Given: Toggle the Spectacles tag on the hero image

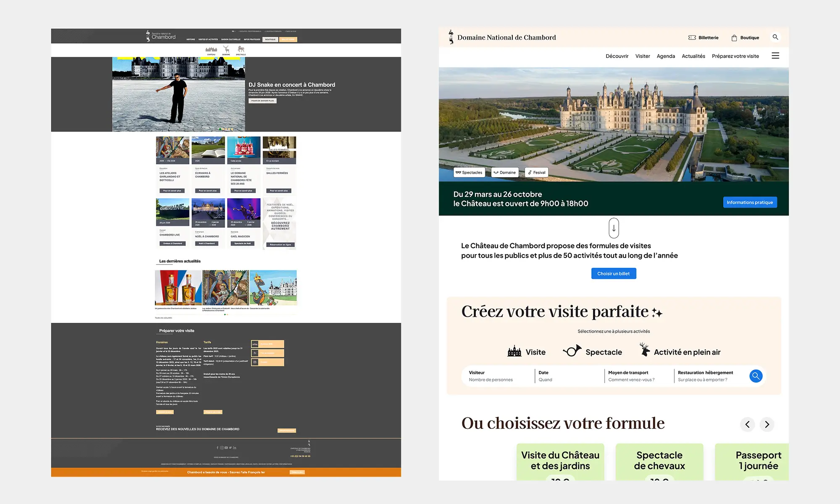Looking at the screenshot, I should pyautogui.click(x=469, y=172).
